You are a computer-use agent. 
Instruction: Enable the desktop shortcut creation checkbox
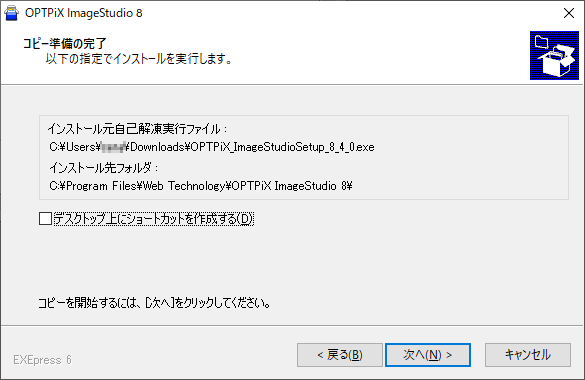pyautogui.click(x=46, y=219)
